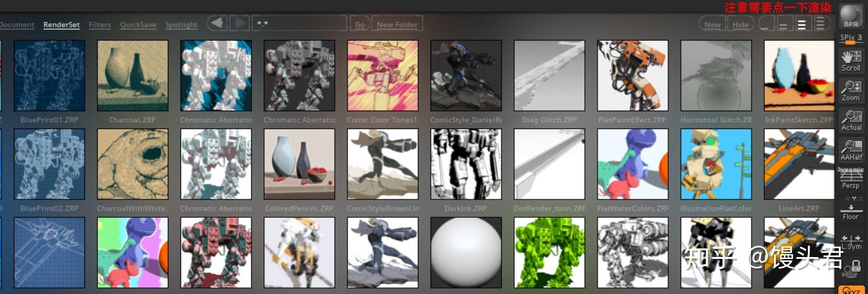
Task: Click the InkPaintSketch.ZRP file name
Action: (x=800, y=120)
